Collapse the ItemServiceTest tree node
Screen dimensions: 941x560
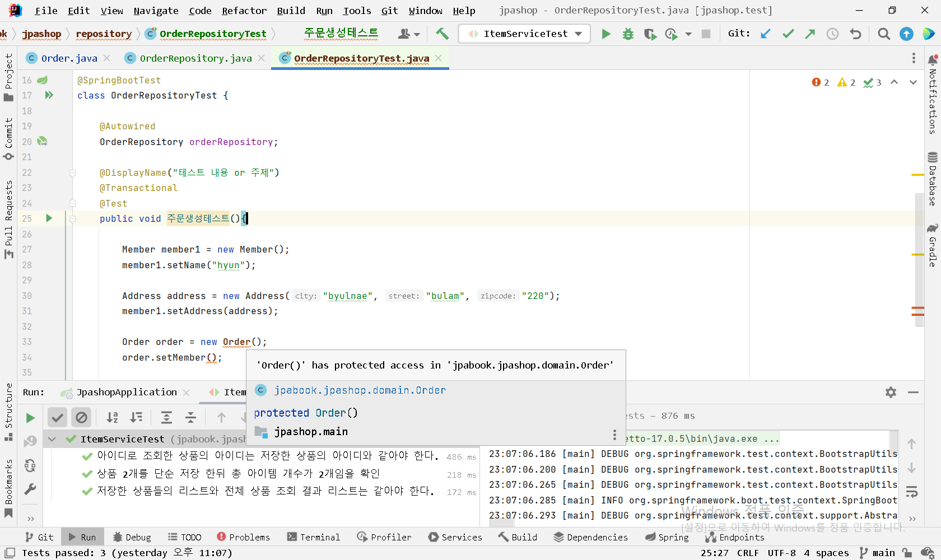pyautogui.click(x=52, y=439)
